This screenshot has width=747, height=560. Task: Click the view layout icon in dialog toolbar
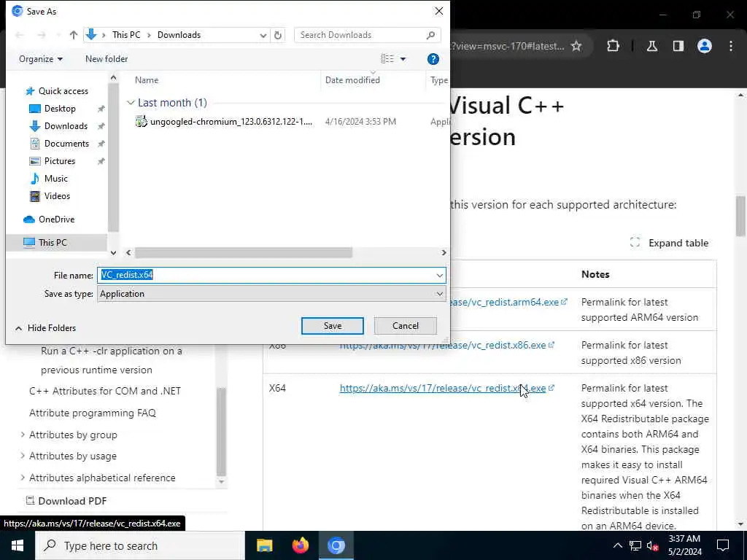(387, 58)
